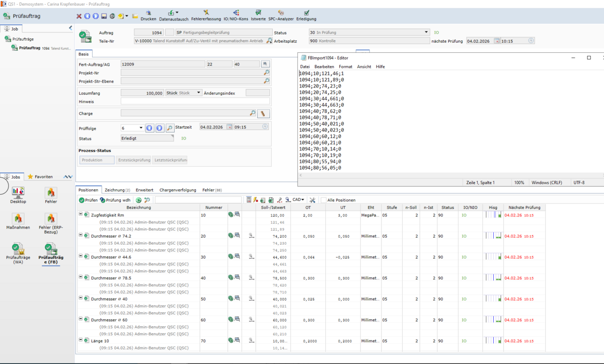Click the tools wrench icon in positions toolbar

click(312, 200)
